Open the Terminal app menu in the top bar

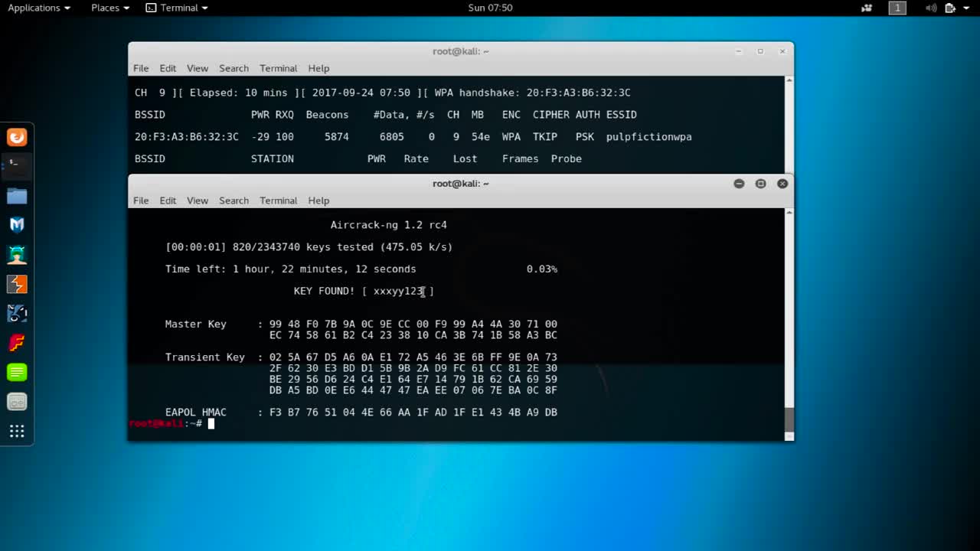(177, 8)
